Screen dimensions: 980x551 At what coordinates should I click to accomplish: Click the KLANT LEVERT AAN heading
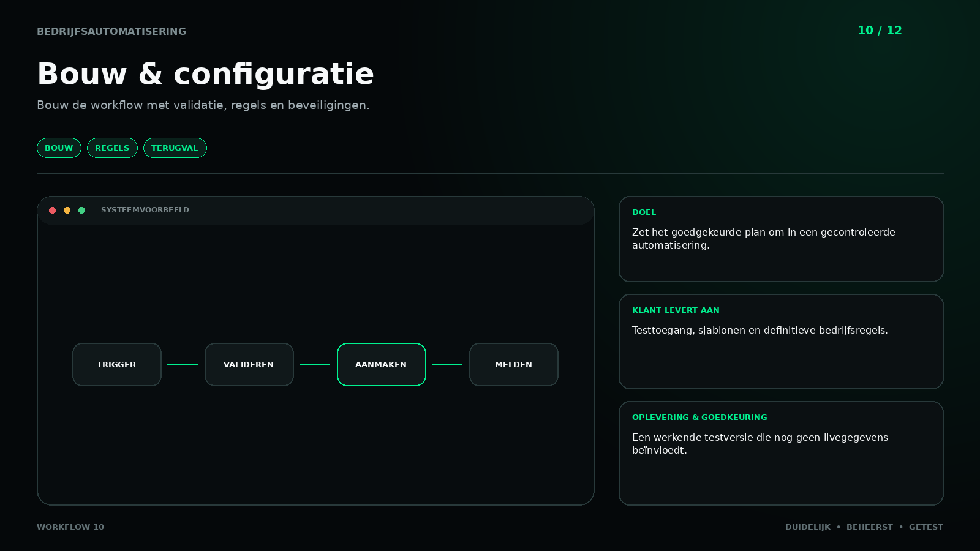676,310
